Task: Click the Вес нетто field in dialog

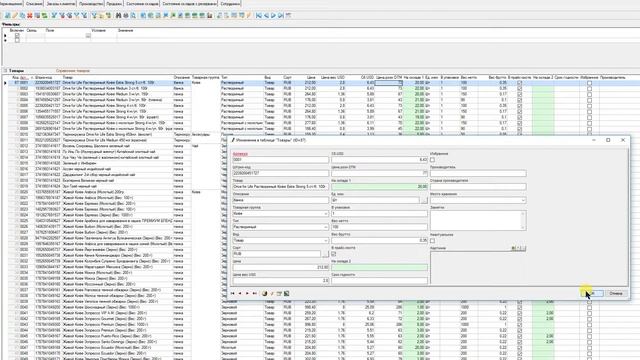Action: (379, 227)
